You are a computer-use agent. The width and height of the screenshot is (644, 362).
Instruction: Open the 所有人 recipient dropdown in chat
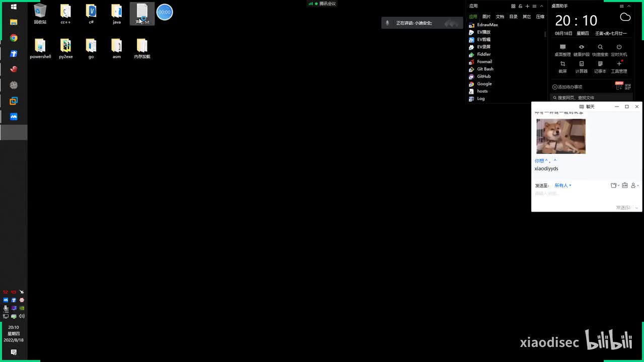pos(563,186)
